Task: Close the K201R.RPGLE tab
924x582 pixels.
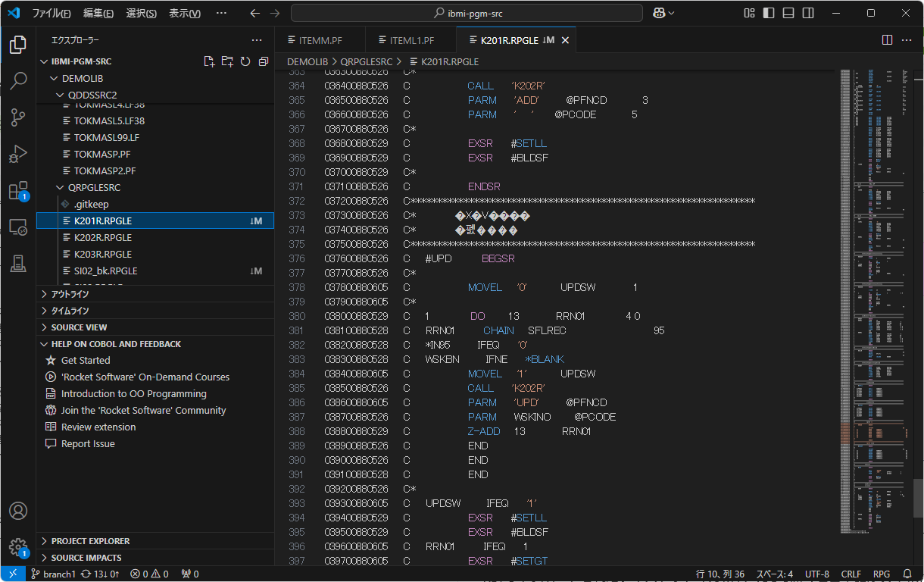Action: click(x=565, y=40)
